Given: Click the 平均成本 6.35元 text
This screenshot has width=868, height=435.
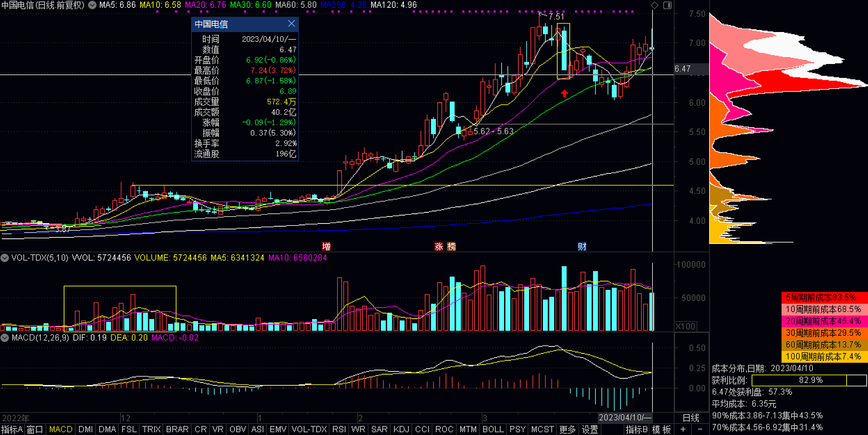Looking at the screenshot, I should pyautogui.click(x=744, y=404).
